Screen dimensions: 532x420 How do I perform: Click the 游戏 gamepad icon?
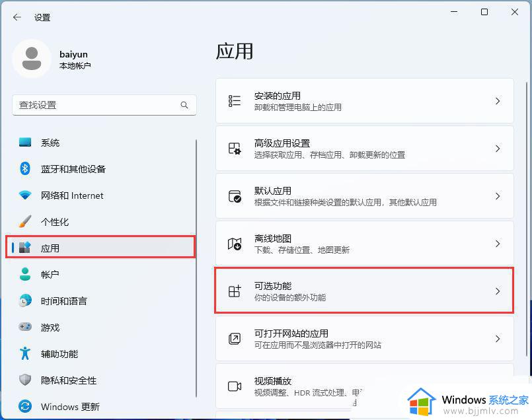[25, 327]
